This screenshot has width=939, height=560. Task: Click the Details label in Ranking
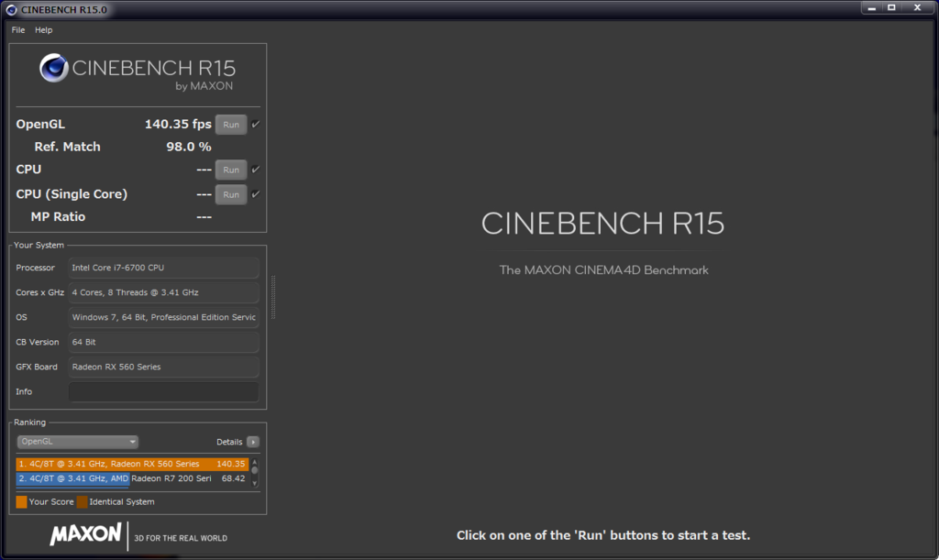pyautogui.click(x=229, y=442)
